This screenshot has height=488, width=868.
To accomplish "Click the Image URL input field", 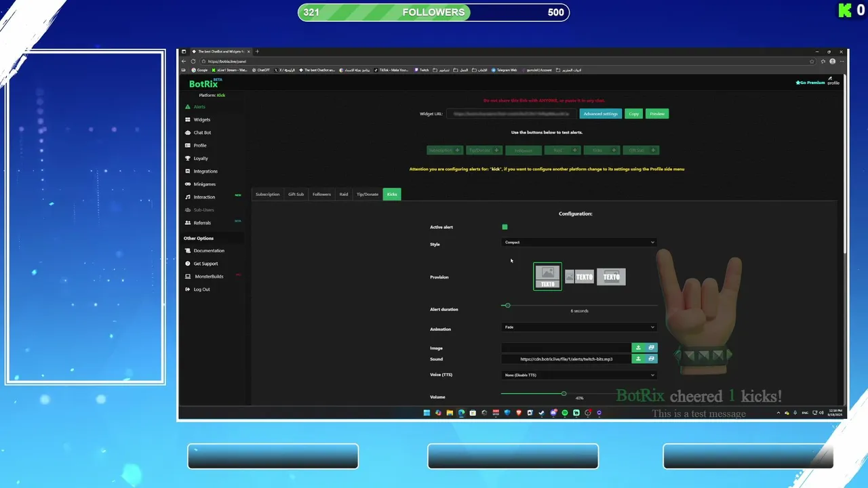I will 566,348.
